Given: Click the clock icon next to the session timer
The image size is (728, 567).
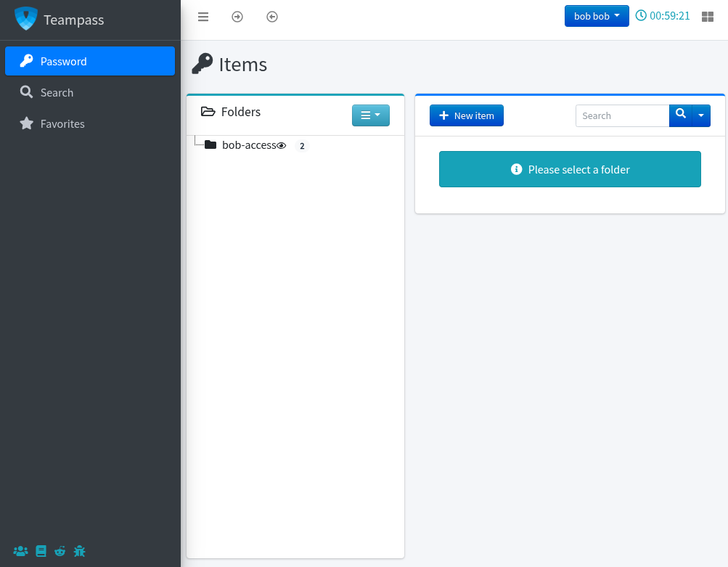Looking at the screenshot, I should (639, 15).
